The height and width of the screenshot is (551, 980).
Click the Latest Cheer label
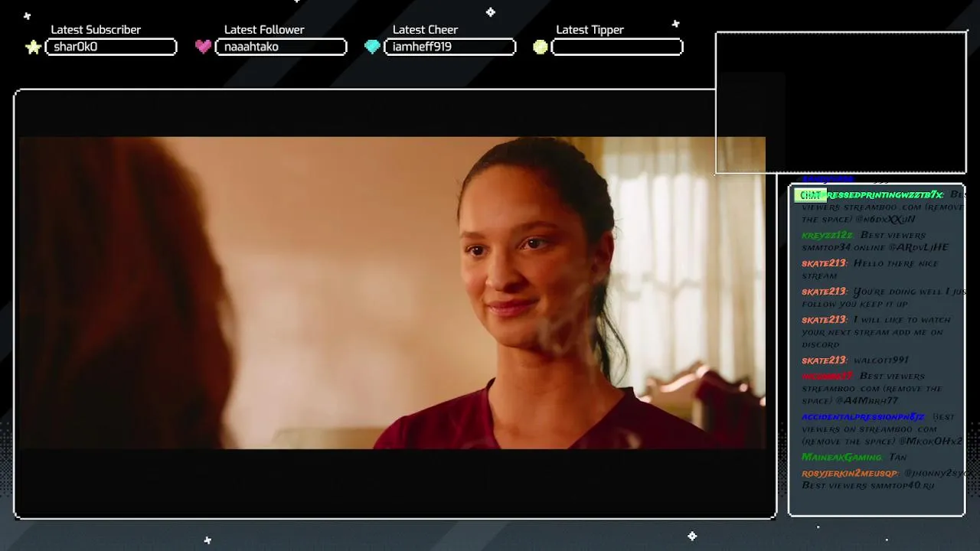tap(425, 30)
